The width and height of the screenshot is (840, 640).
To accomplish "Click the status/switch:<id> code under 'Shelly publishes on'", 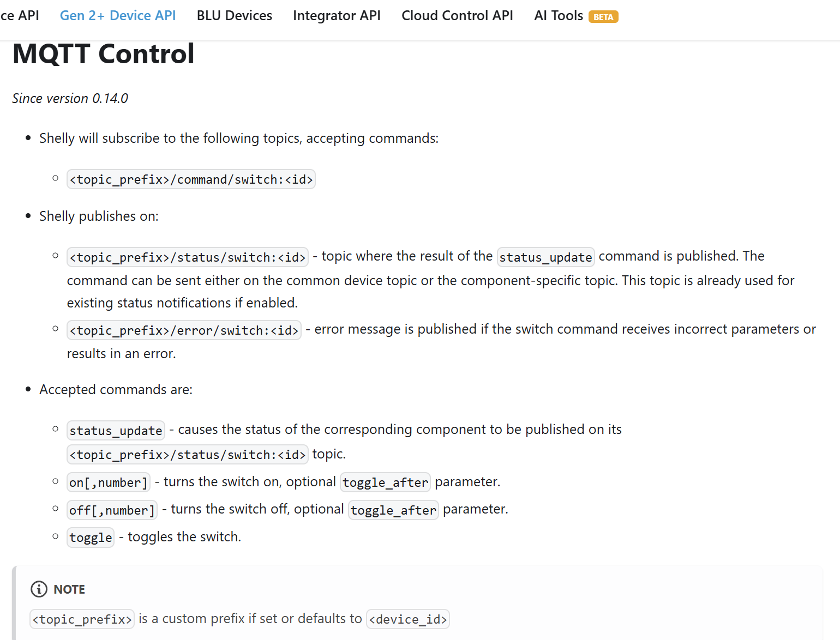I will click(188, 257).
